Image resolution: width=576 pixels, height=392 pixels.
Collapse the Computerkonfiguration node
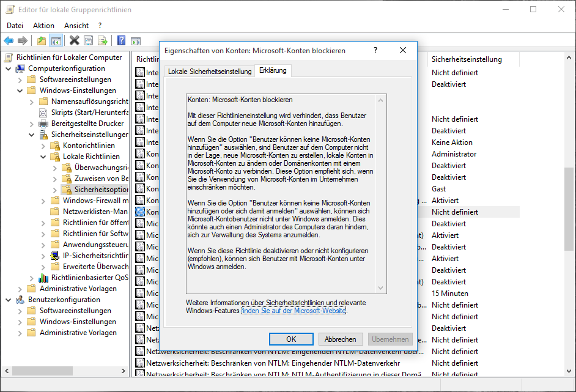click(8, 68)
